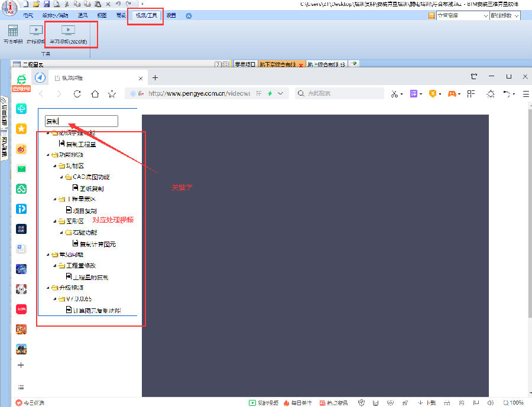Collapse the CAD底图功能 folder
Screen dimensions: 532x407
(61, 177)
